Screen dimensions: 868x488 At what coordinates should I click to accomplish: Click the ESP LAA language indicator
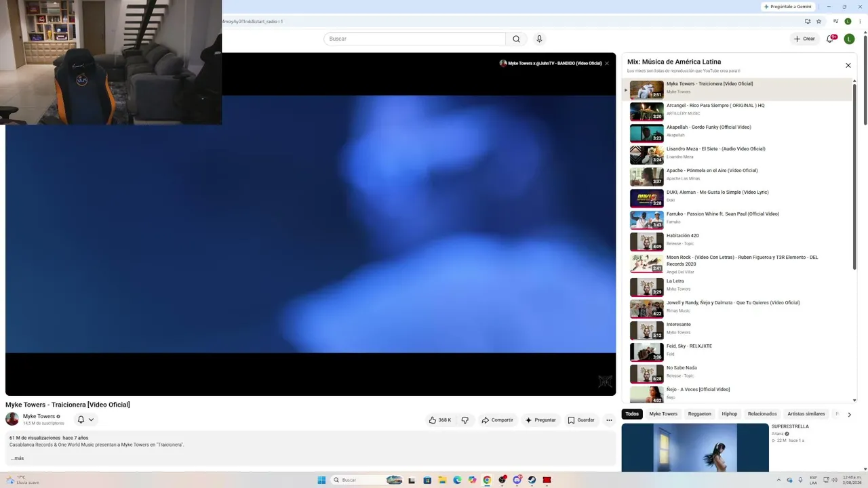(x=813, y=480)
